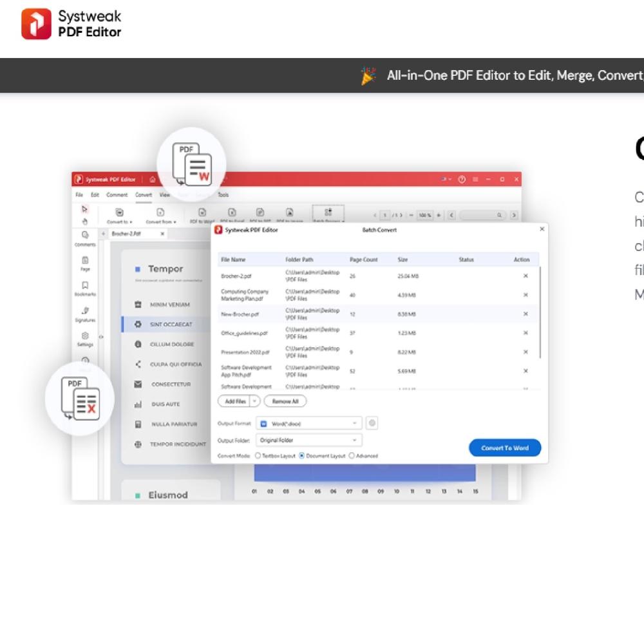Open the Output Format dropdown

[309, 424]
